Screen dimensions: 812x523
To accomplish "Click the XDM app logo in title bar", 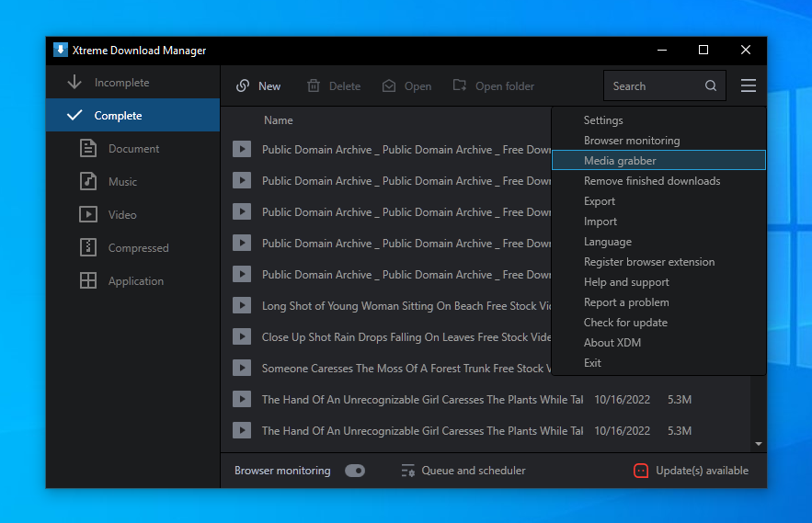I will point(61,50).
